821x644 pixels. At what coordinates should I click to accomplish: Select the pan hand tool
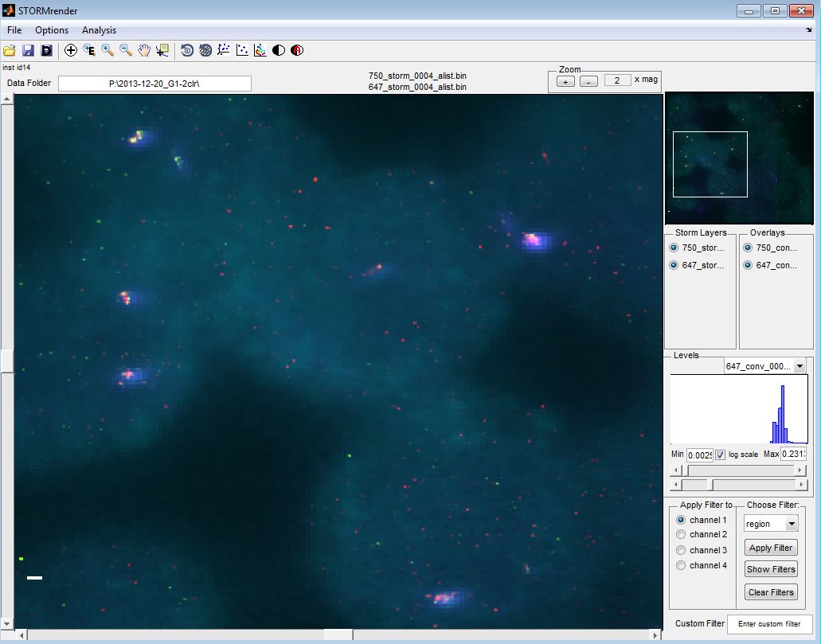click(144, 50)
